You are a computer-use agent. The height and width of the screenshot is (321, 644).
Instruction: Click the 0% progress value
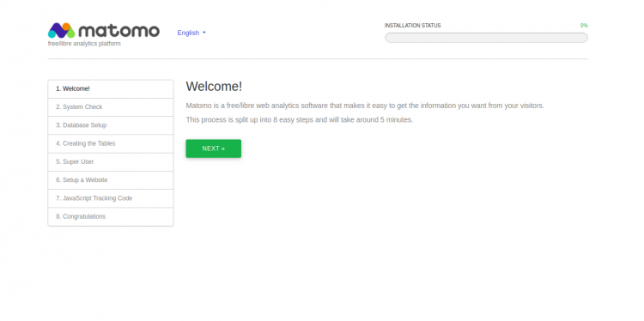(x=584, y=26)
